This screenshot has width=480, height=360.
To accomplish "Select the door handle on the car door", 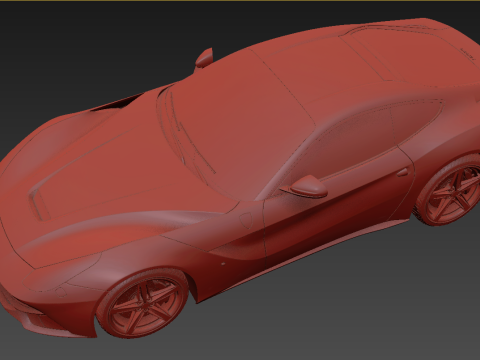I will pyautogui.click(x=402, y=173).
